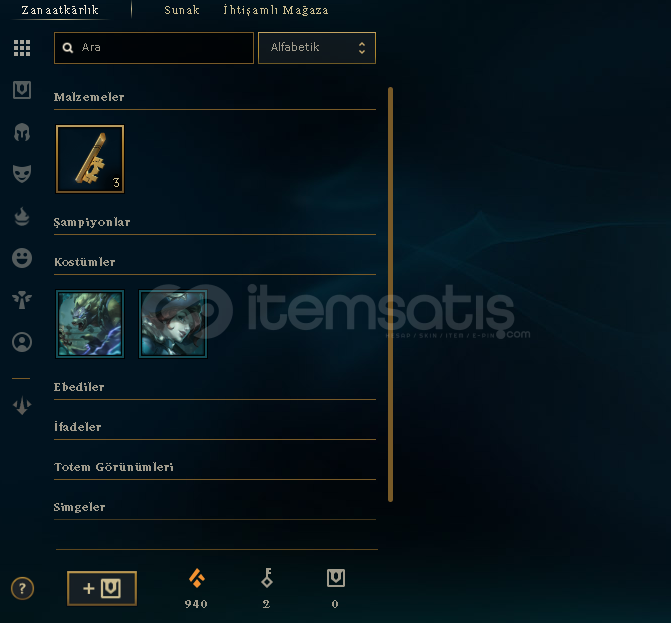Filter loot by emotes smiley icon
Viewport: 671px width, 623px height.
tap(22, 258)
